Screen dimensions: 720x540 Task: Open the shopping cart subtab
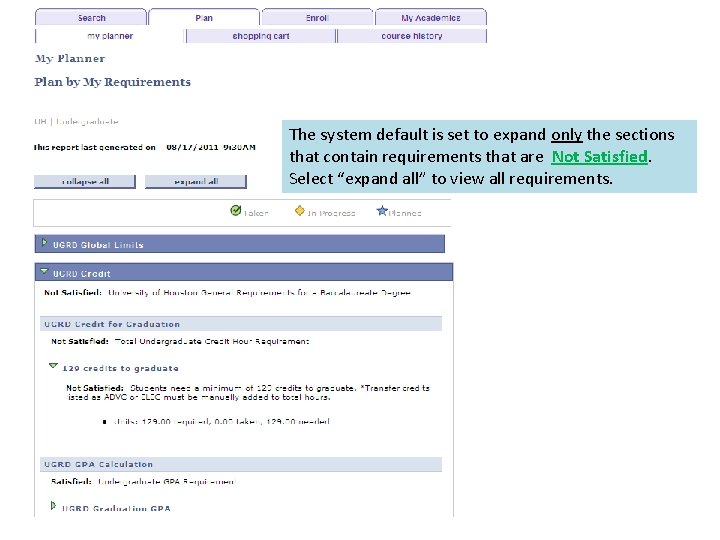261,36
